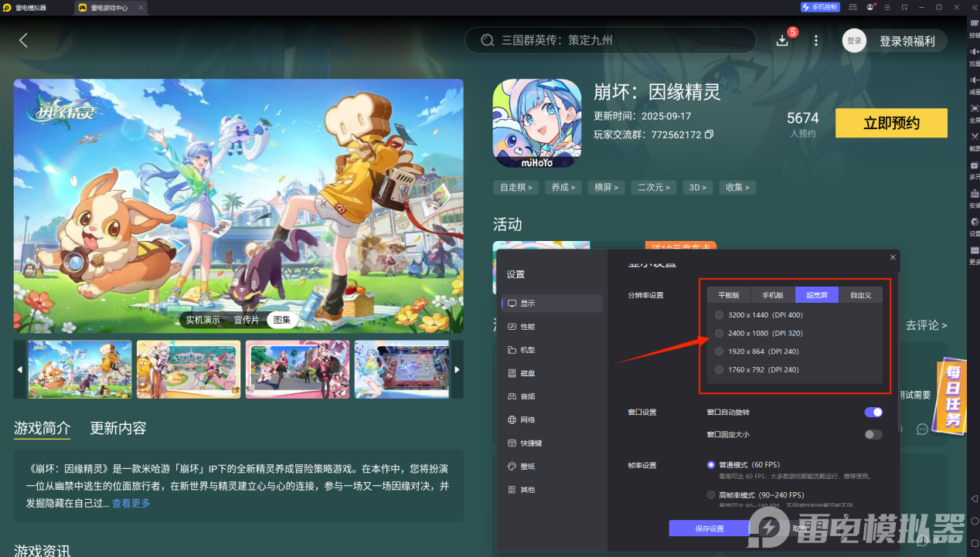Click the 收集 tag
980x557 pixels.
[x=737, y=187]
